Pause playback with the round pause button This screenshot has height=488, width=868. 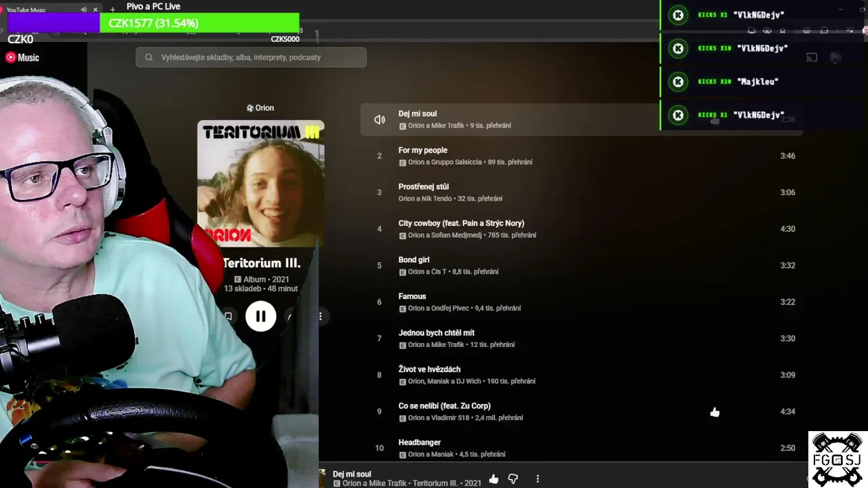click(x=260, y=316)
